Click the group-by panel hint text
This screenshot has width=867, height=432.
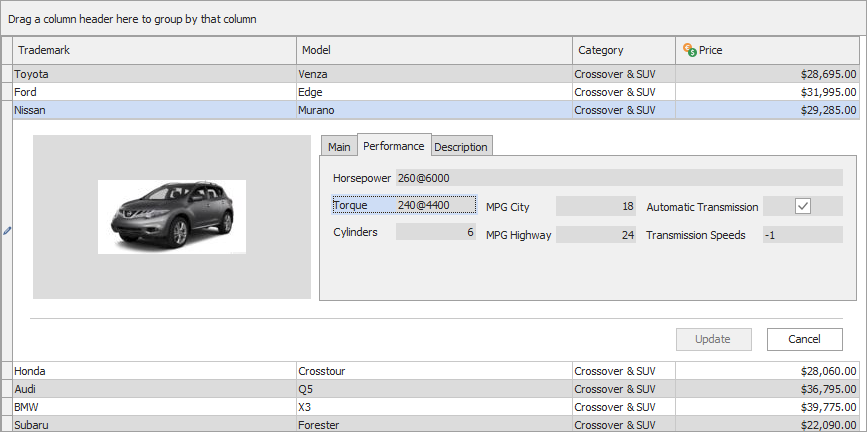tap(132, 19)
